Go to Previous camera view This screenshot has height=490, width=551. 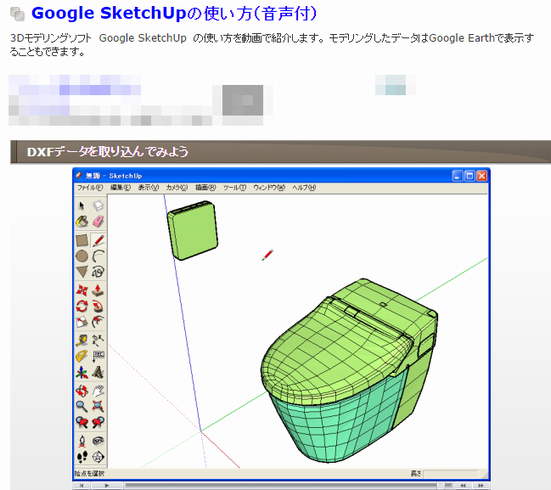[82, 422]
